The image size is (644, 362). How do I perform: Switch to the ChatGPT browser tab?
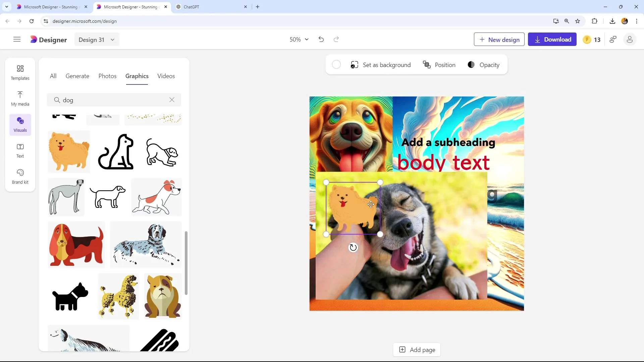(211, 7)
